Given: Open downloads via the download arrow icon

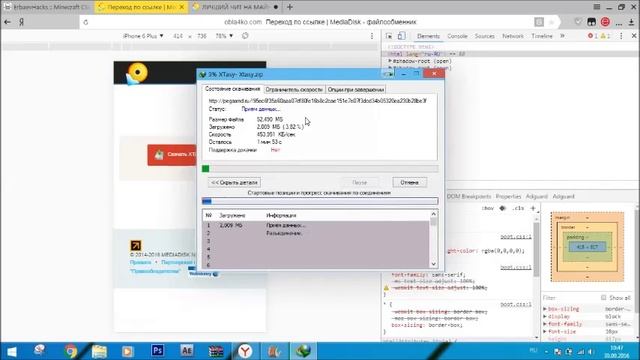Looking at the screenshot, I should (x=631, y=22).
